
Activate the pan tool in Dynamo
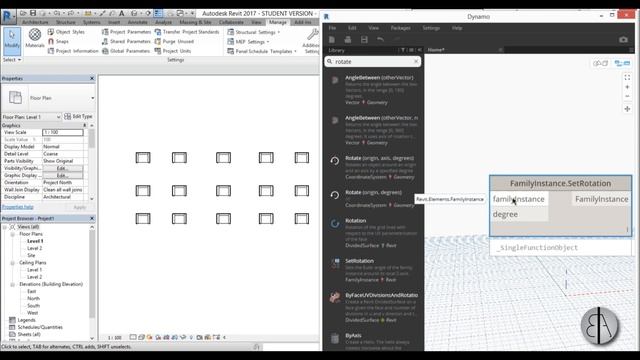click(627, 109)
